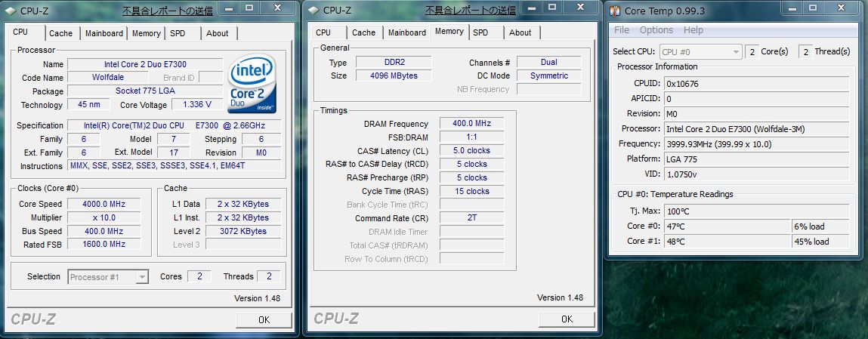Image resolution: width=868 pixels, height=339 pixels.
Task: Click the L1 Data value 2 x 32 KBytes
Action: (243, 204)
